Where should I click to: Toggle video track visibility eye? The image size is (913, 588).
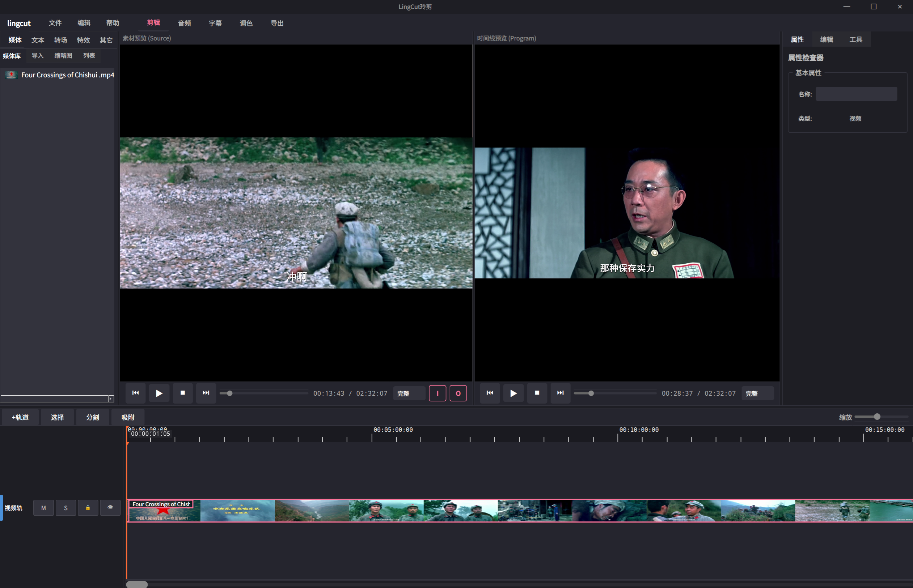point(110,508)
